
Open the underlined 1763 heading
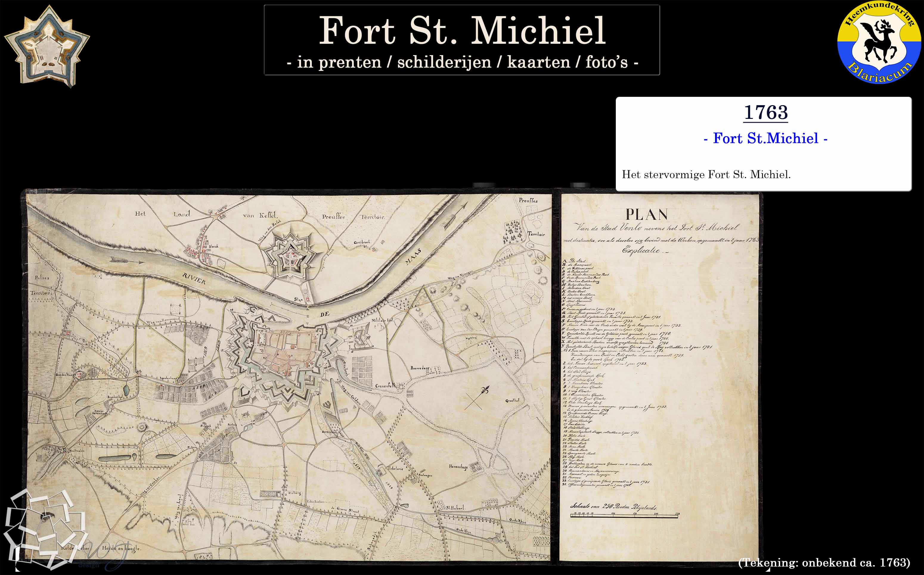[x=765, y=112]
